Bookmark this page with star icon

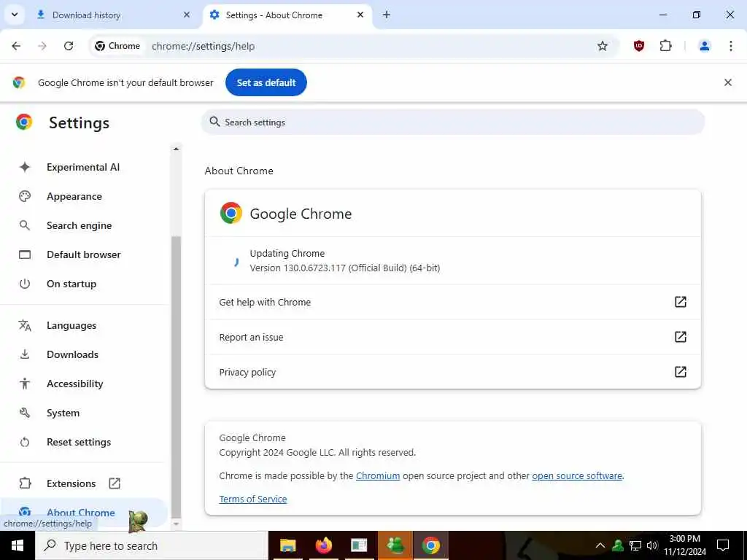(x=602, y=46)
